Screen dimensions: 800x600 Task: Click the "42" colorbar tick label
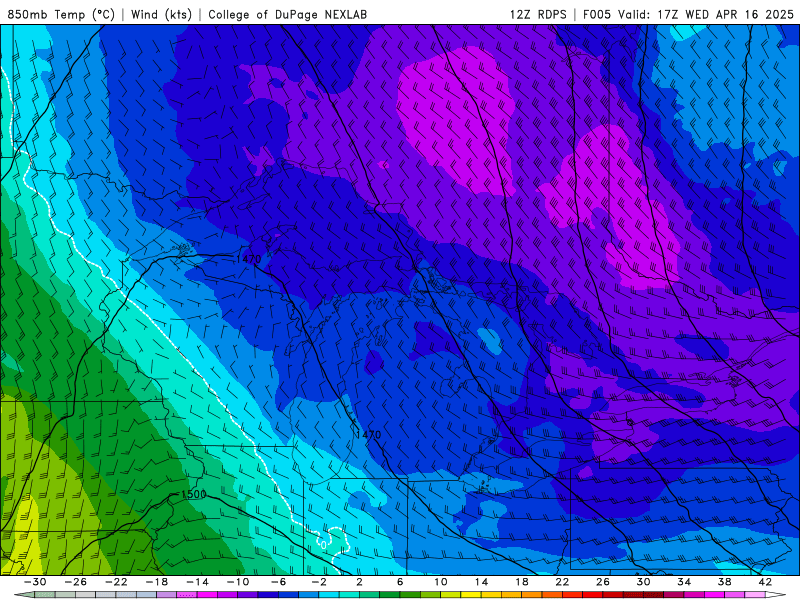click(x=765, y=582)
